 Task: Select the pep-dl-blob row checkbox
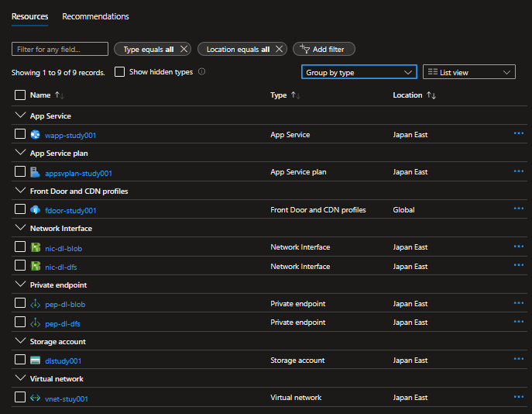[x=20, y=302]
